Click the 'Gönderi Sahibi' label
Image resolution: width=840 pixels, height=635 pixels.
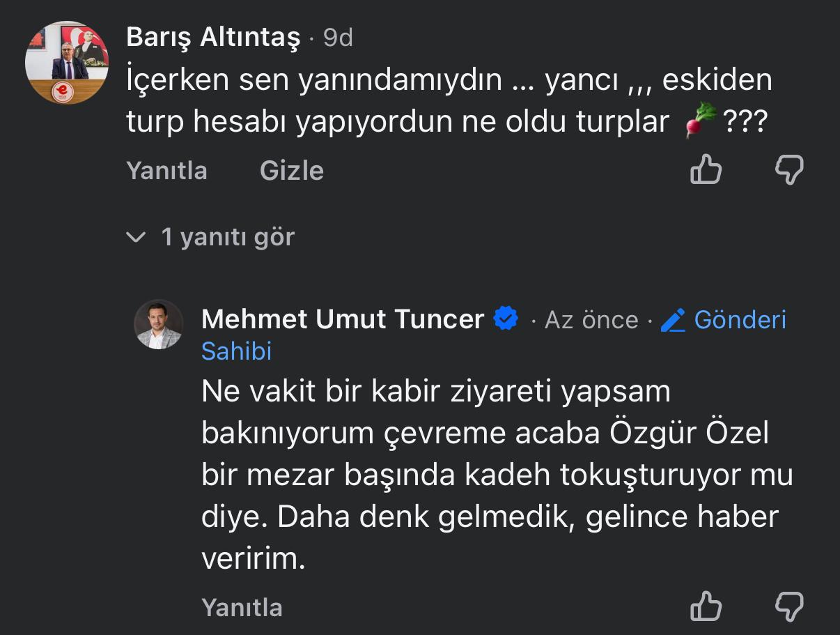(740, 320)
